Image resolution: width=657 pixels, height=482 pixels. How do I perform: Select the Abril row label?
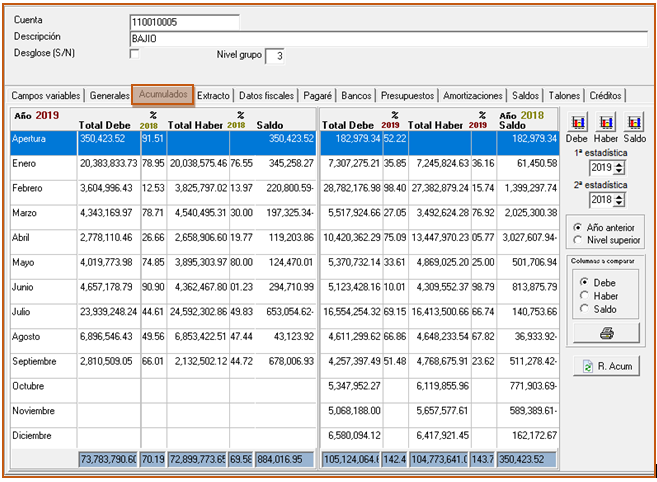pos(21,238)
